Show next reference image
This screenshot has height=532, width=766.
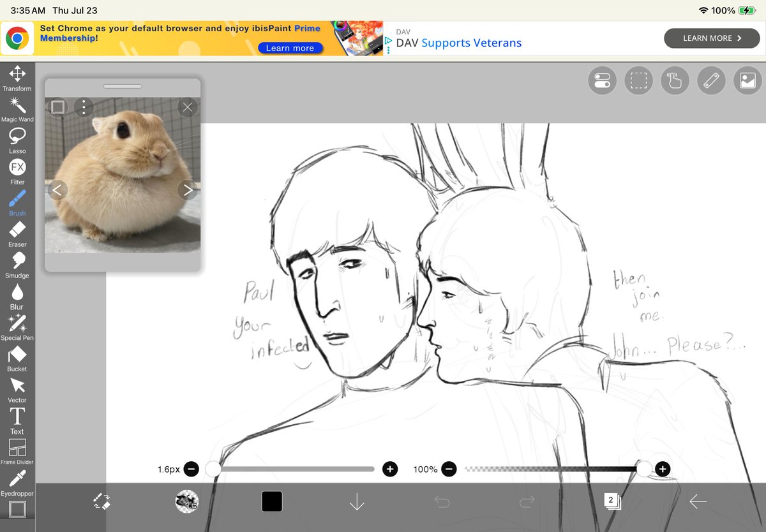pyautogui.click(x=188, y=189)
